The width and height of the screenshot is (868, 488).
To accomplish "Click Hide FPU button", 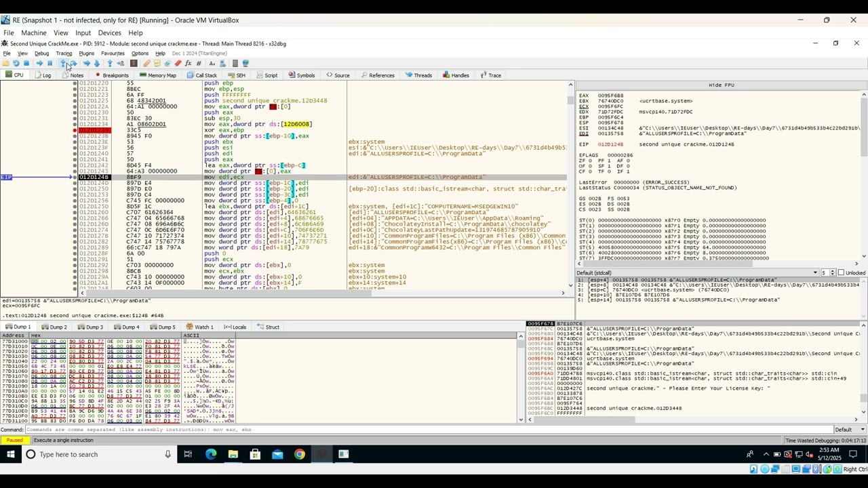I will pyautogui.click(x=722, y=85).
